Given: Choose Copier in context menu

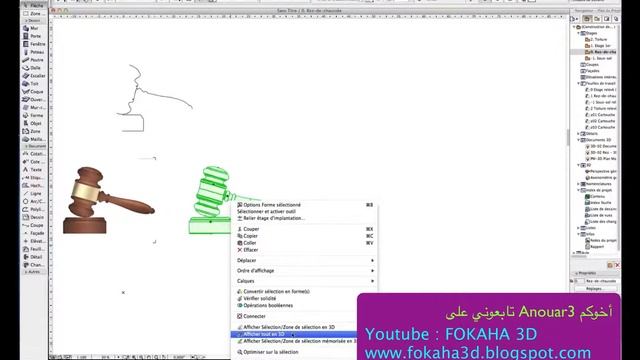Looking at the screenshot, I should pos(304,236).
